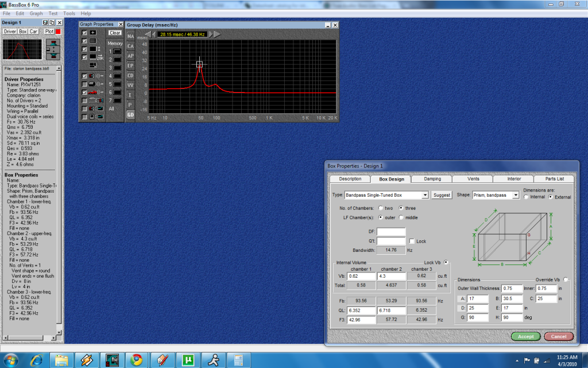Open the Shape dropdown list

pyautogui.click(x=516, y=195)
